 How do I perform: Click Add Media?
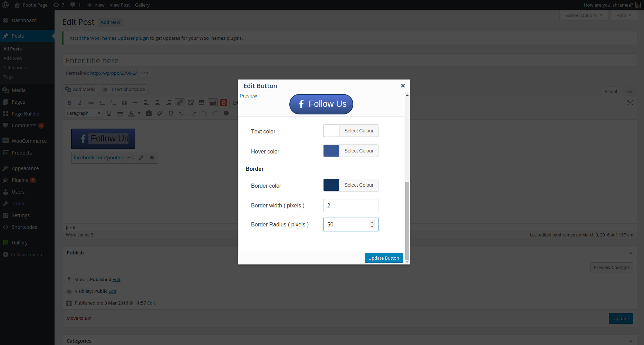[80, 89]
